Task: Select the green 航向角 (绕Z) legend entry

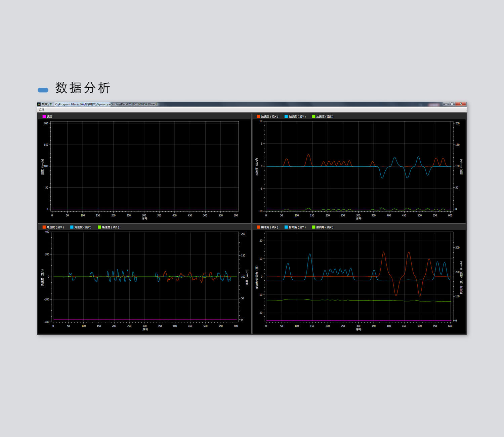Action: (x=323, y=227)
